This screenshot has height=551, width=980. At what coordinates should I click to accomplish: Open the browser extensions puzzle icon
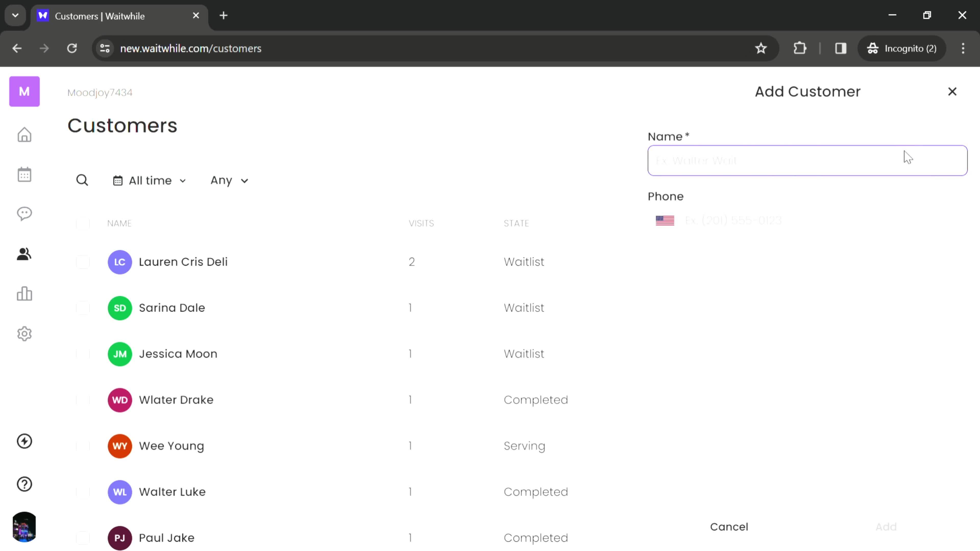tap(800, 48)
